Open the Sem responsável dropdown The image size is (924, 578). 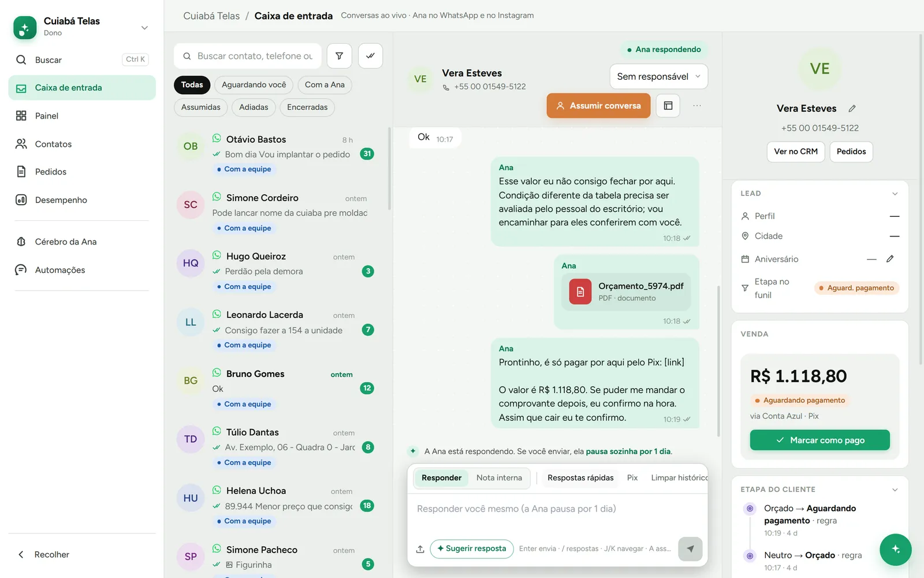coord(658,76)
